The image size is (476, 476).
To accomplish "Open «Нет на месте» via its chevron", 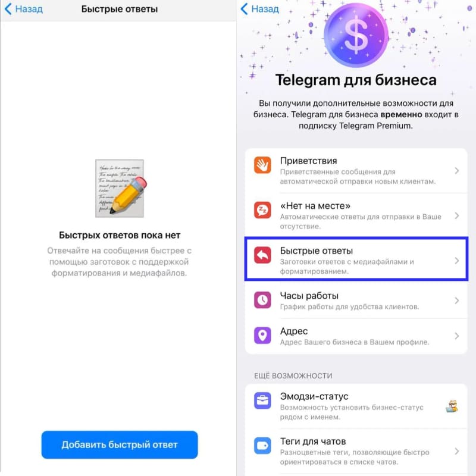I will [x=456, y=216].
